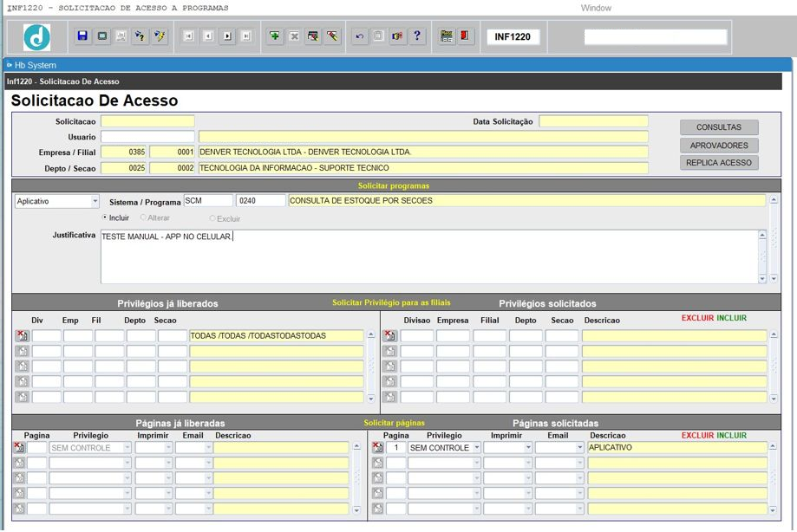Screen dimensions: 797x532
Task: Click down arrow of Páginas solicitadas scrollbar
Action: pyautogui.click(x=773, y=509)
